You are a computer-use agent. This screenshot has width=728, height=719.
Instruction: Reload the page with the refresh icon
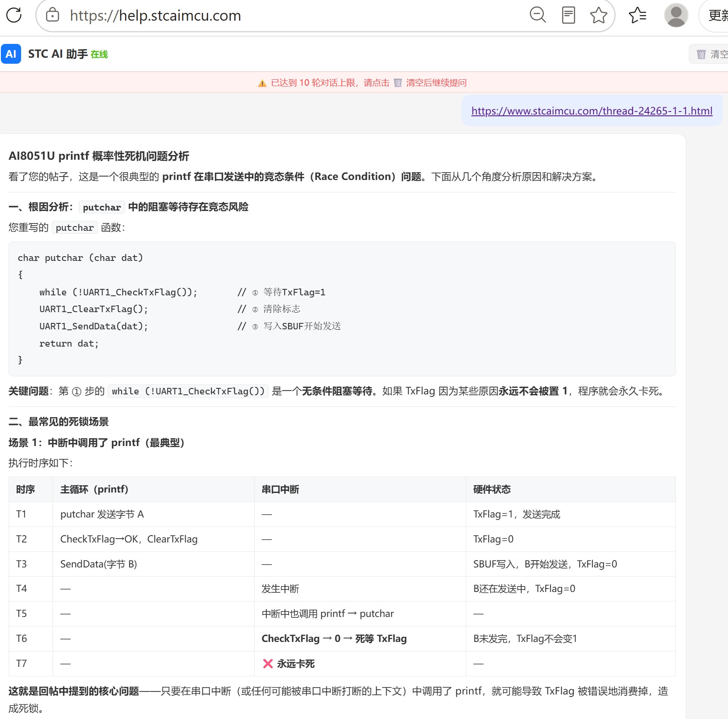(14, 15)
